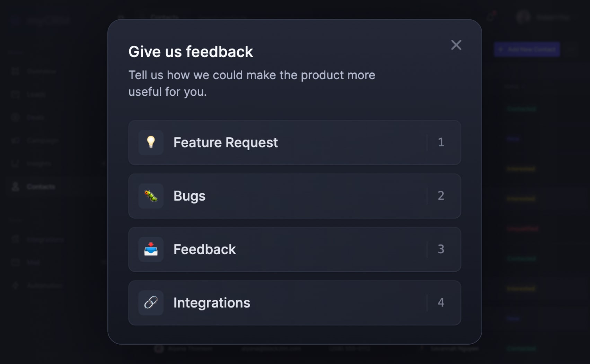The image size is (590, 364).
Task: Click shortcut number 3 beside Feedback
Action: coord(441,249)
